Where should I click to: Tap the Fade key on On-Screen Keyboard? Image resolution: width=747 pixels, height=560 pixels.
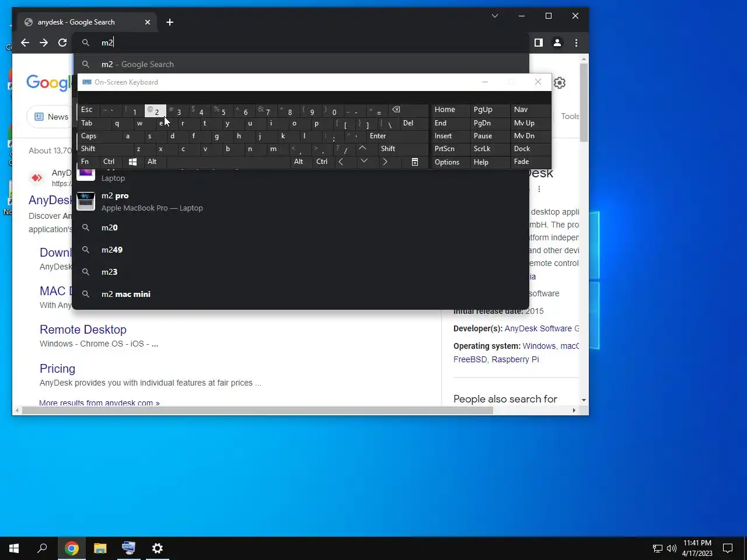530,162
